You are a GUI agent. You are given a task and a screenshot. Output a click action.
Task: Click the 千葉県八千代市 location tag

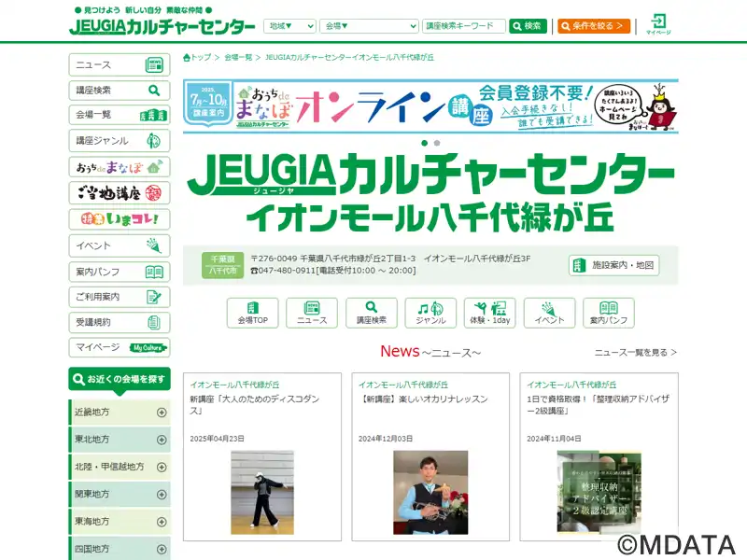pos(223,265)
